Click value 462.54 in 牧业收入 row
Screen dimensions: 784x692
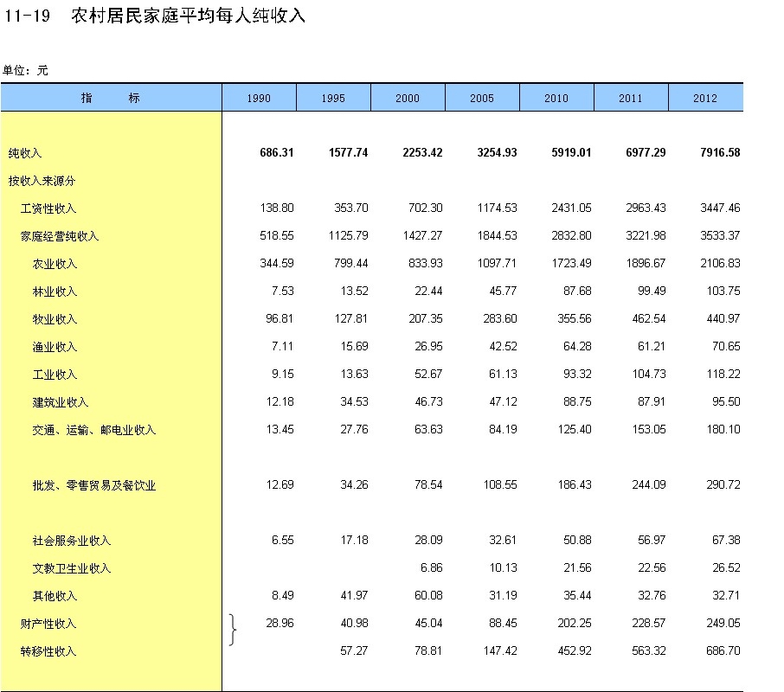(648, 318)
